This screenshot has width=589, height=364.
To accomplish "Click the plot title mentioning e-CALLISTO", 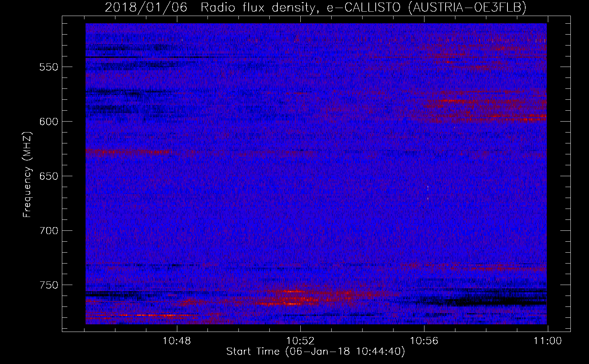I will coord(315,7).
